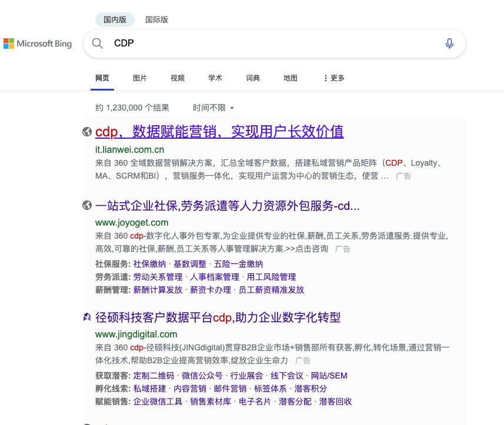Click 广告 label on jingdigital result
504x425 pixels.
[x=303, y=360]
